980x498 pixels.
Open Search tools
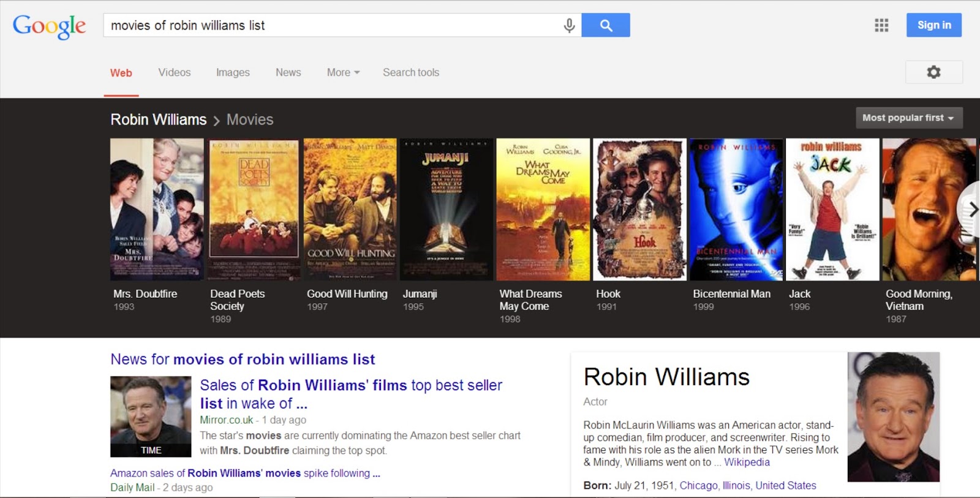(411, 72)
